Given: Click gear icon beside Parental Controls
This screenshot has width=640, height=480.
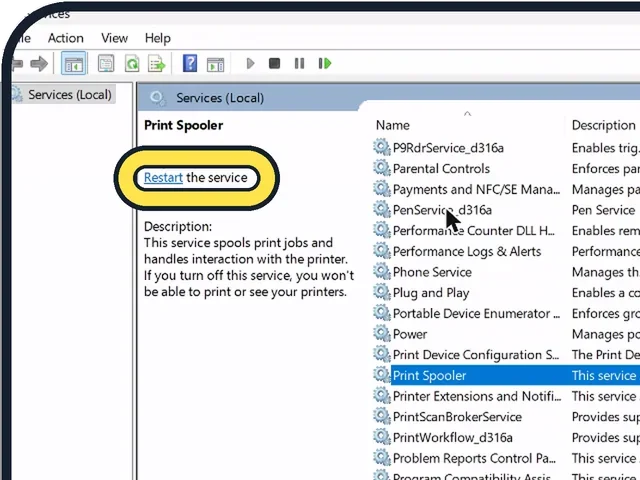Looking at the screenshot, I should tap(382, 168).
